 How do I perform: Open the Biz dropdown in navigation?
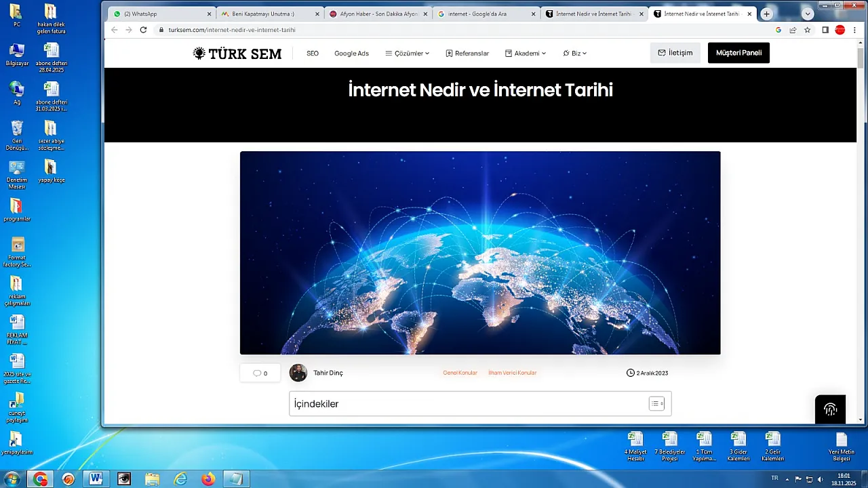575,54
